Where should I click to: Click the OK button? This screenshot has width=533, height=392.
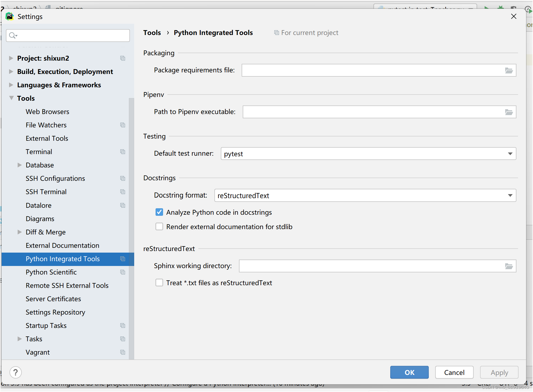(409, 372)
